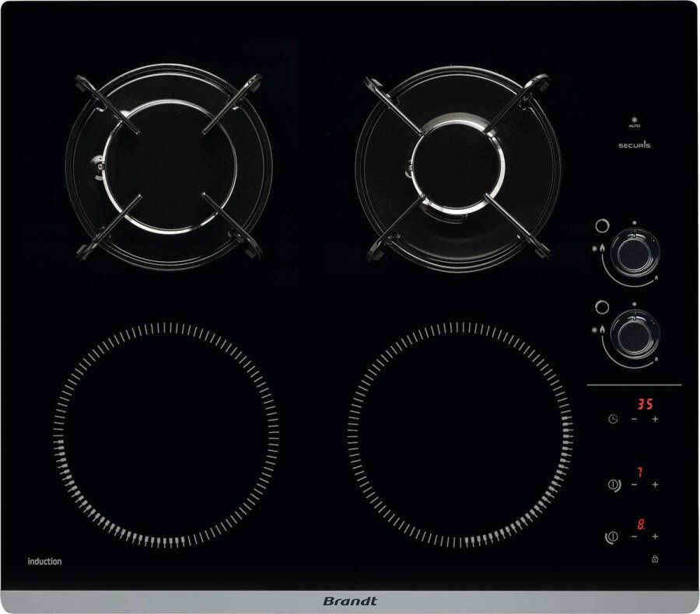The image size is (700, 614).
Task: Click the Securis logo
Action: click(x=635, y=145)
